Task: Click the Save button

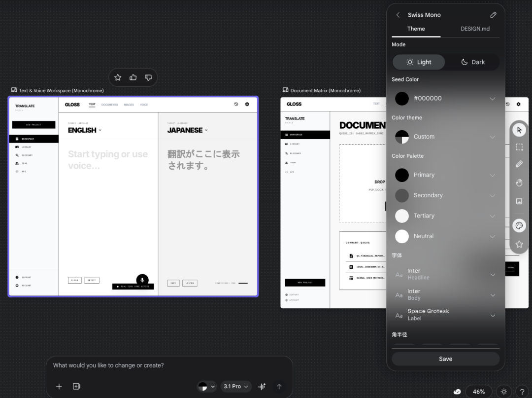Action: point(445,359)
